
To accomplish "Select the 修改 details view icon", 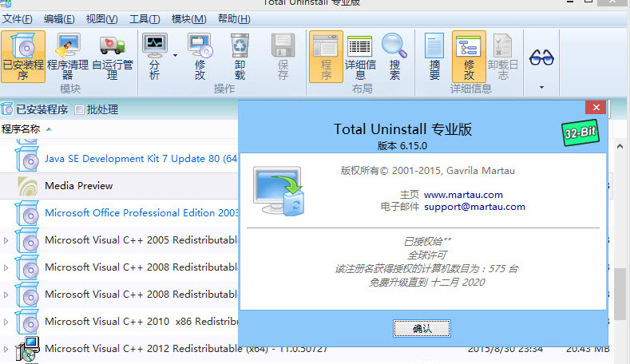I will pyautogui.click(x=469, y=57).
